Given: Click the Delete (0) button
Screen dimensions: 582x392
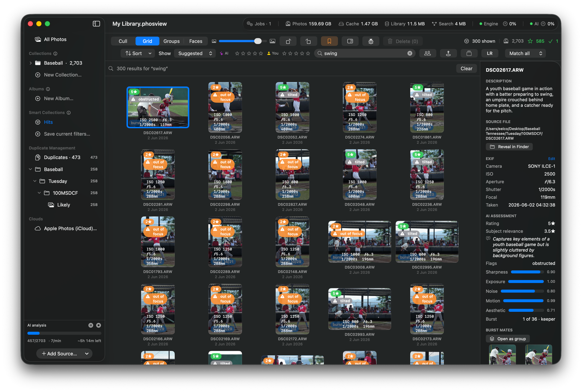Looking at the screenshot, I should click(403, 41).
